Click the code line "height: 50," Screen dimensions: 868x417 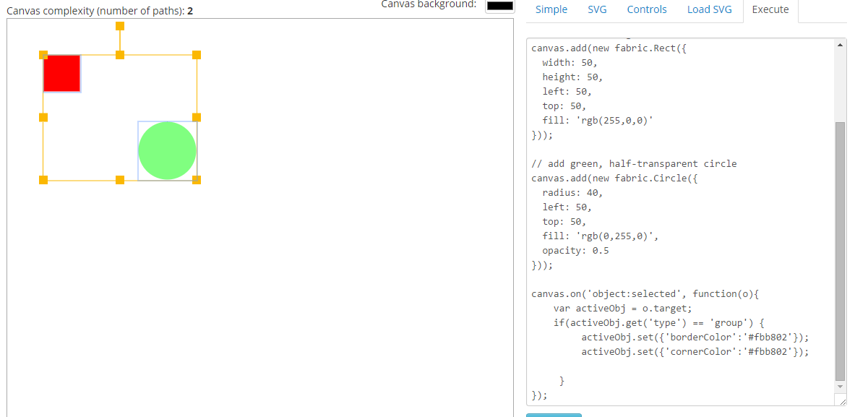[x=572, y=77]
